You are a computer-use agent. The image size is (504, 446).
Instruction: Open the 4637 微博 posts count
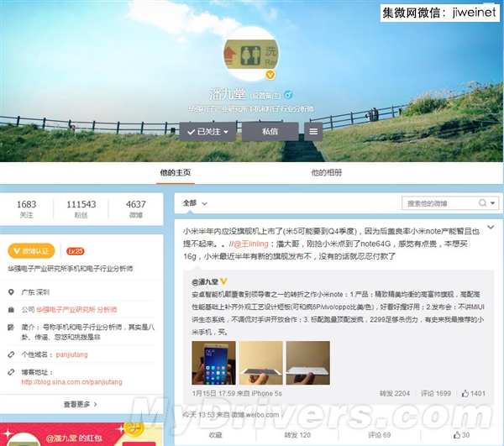coord(135,208)
